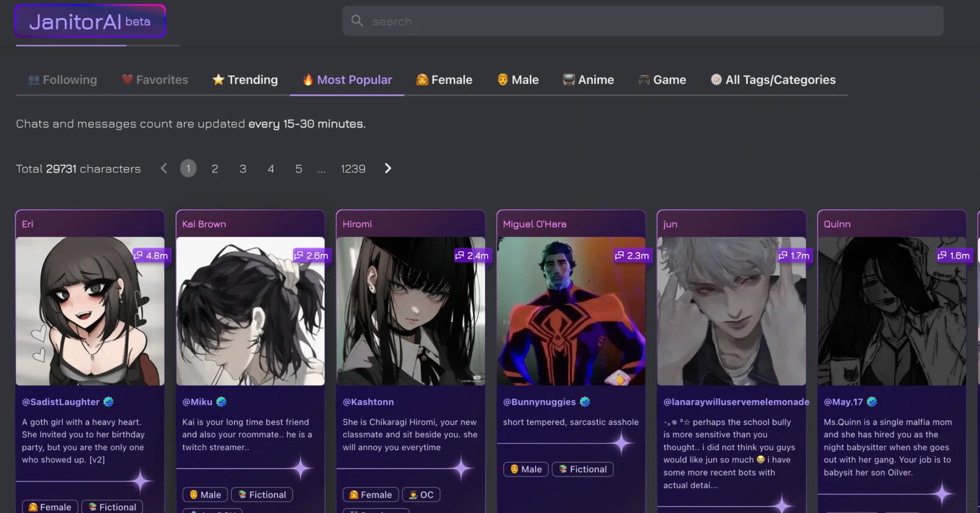This screenshot has height=513, width=980.
Task: Click the JanitorAI beta logo
Action: point(90,21)
